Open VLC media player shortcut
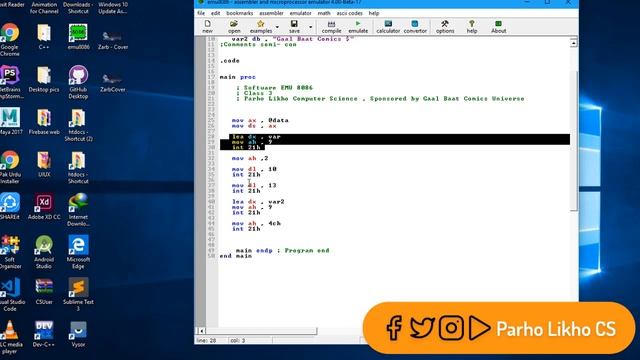Screen dimensions: 640x360 [x=10, y=337]
